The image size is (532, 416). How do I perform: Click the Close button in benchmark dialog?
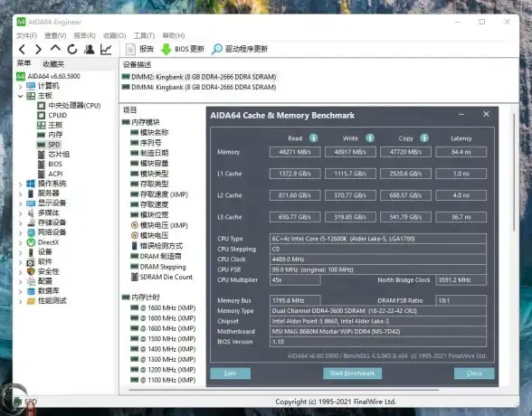(474, 373)
